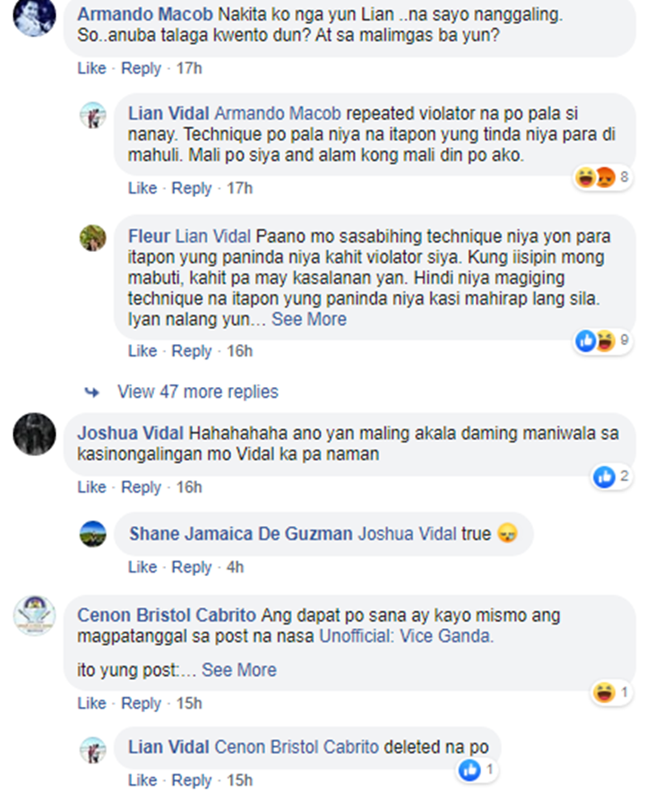Click Shane Jamaica De Guzman's avatar
This screenshot has width=672, height=792.
click(x=93, y=534)
